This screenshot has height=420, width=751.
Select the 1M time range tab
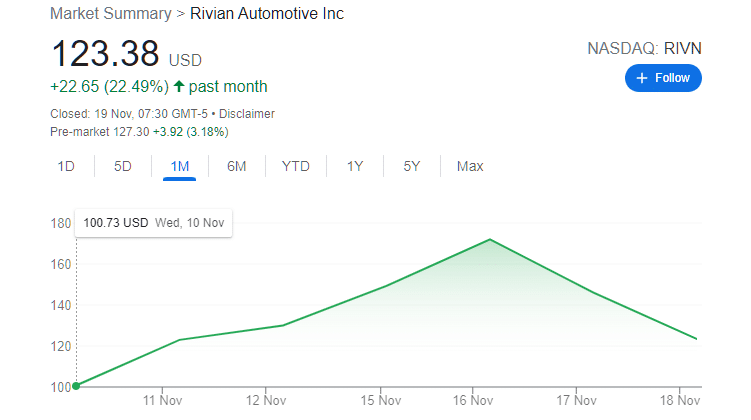tap(180, 166)
